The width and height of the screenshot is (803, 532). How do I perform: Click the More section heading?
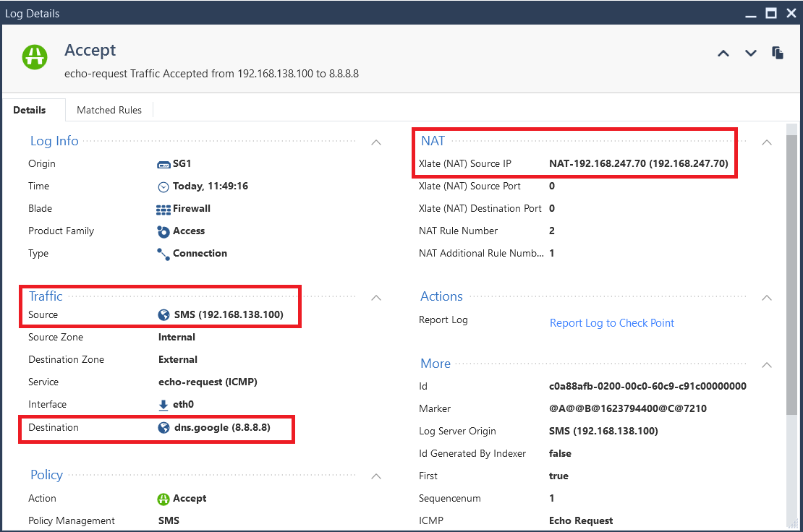tap(436, 363)
